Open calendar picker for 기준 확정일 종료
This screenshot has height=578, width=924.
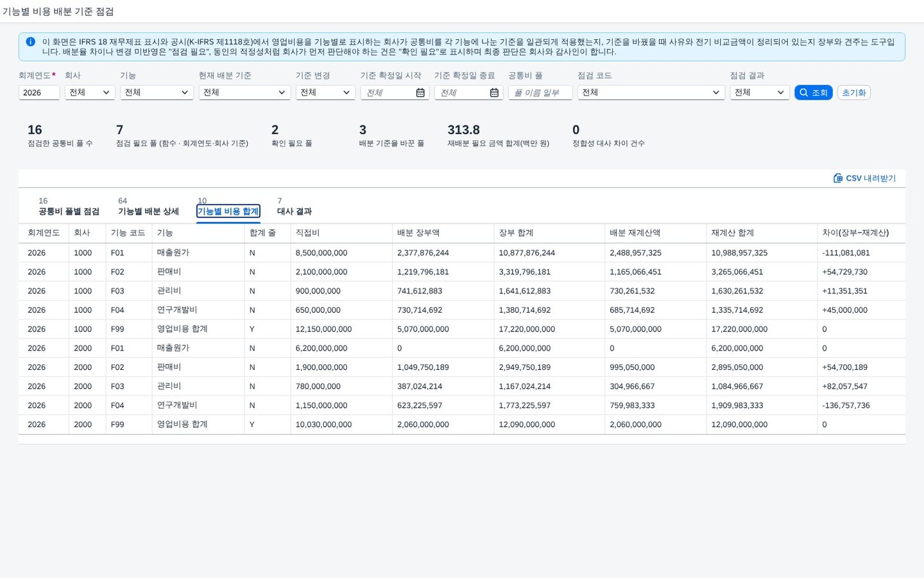point(494,92)
